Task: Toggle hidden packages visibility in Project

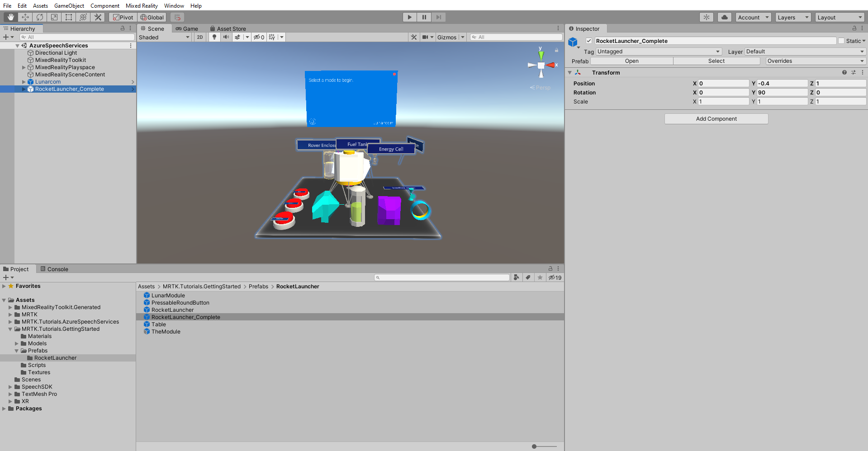Action: tap(555, 277)
